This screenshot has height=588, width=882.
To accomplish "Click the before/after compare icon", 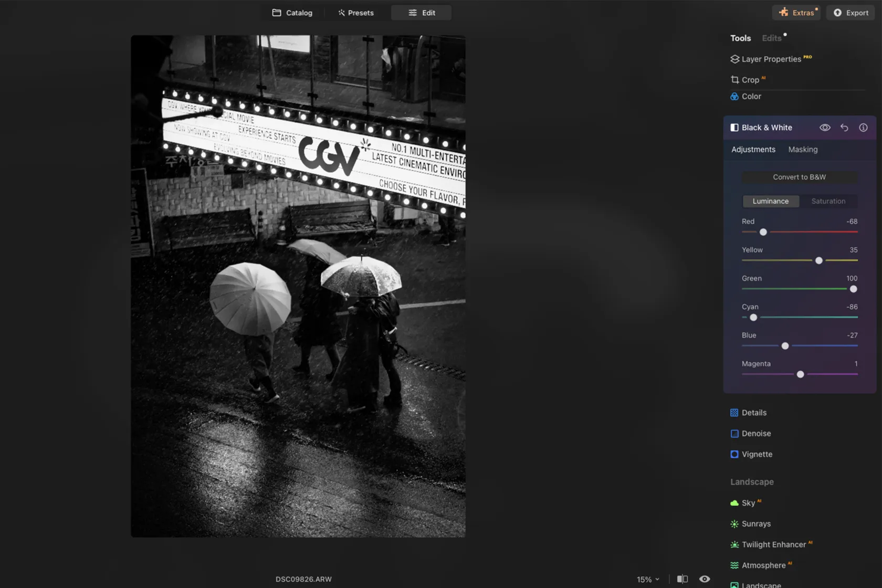I will point(682,579).
